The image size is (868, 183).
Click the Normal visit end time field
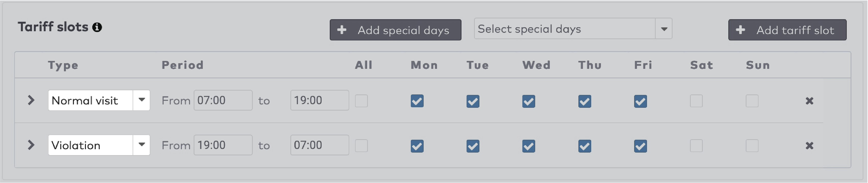(320, 100)
